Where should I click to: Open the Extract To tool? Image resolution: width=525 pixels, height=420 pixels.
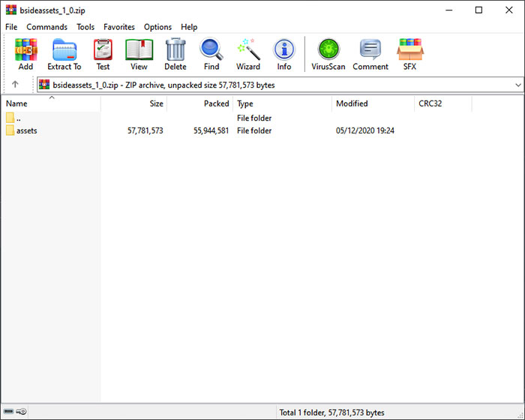pos(64,54)
